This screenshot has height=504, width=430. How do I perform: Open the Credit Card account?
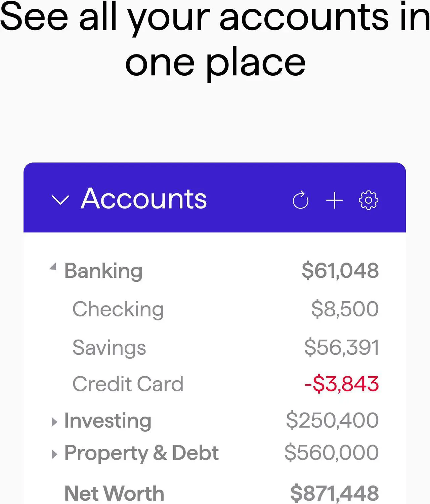[214, 384]
